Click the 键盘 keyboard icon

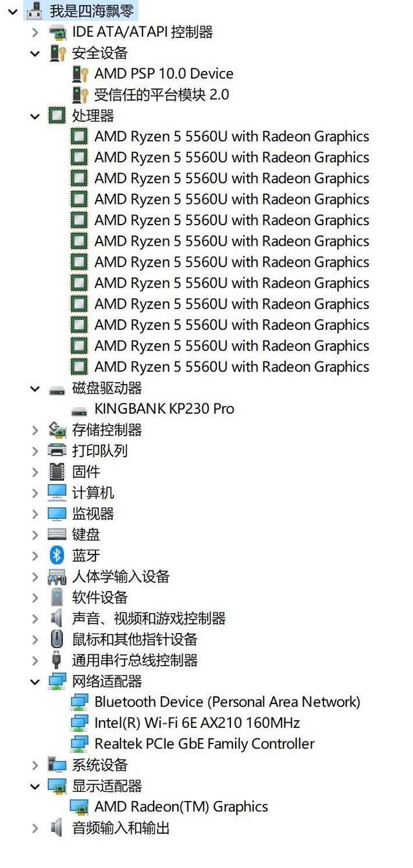[57, 534]
